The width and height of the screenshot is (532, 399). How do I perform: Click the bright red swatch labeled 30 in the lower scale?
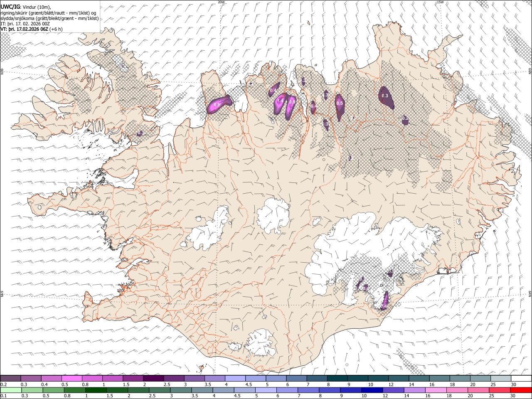coord(520,390)
